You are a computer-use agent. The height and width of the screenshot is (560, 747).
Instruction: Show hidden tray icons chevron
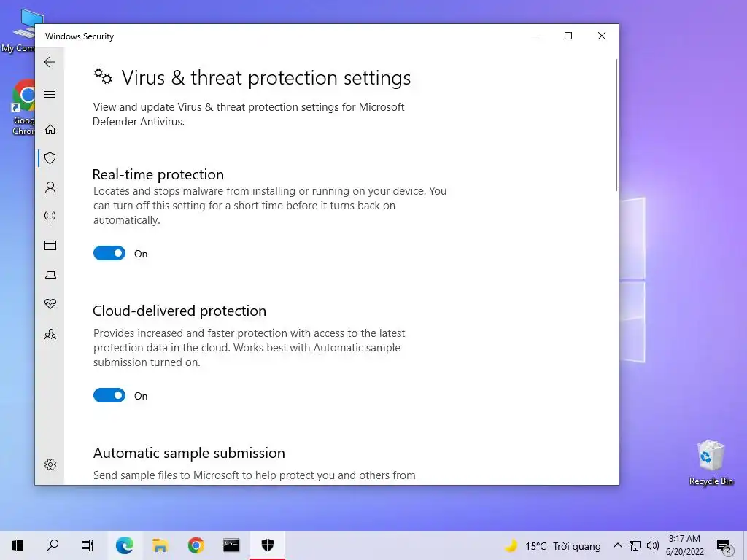click(x=617, y=545)
